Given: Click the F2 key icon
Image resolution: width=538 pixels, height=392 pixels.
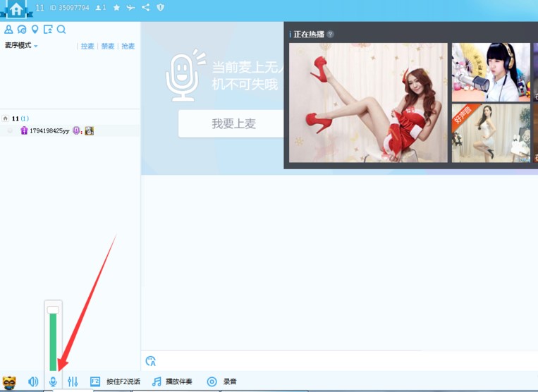Looking at the screenshot, I should tap(95, 381).
